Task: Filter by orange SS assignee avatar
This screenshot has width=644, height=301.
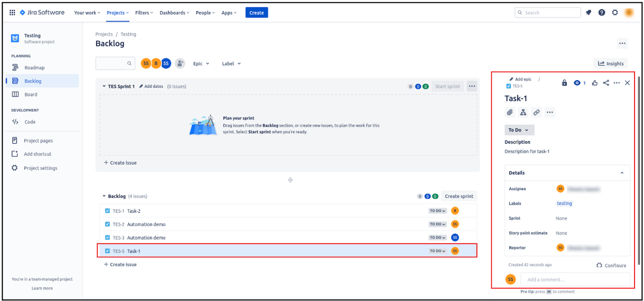Action: tap(146, 64)
